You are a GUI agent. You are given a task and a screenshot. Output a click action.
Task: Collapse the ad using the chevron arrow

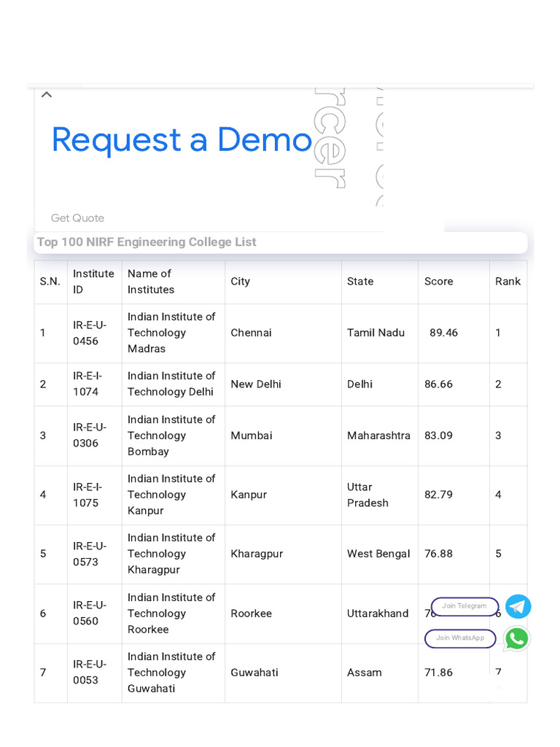coord(46,94)
